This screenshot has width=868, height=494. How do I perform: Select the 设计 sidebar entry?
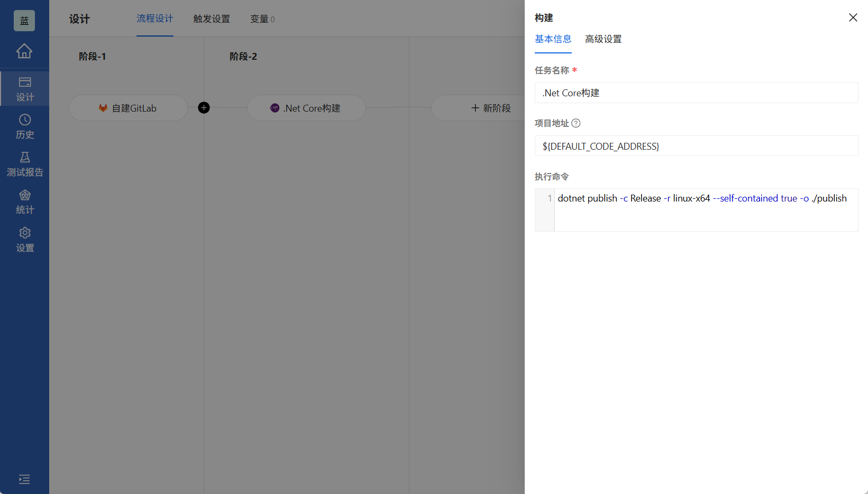[24, 88]
